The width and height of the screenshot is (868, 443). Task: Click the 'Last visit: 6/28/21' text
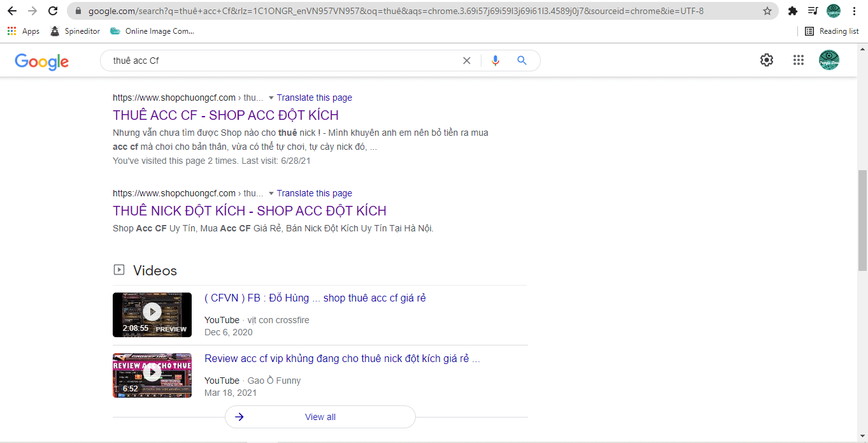pos(276,161)
